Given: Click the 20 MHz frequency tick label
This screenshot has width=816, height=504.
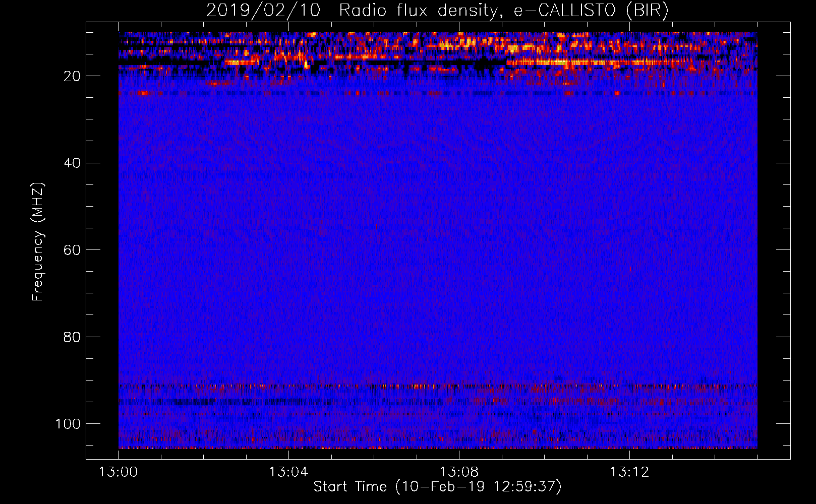Looking at the screenshot, I should [x=72, y=76].
